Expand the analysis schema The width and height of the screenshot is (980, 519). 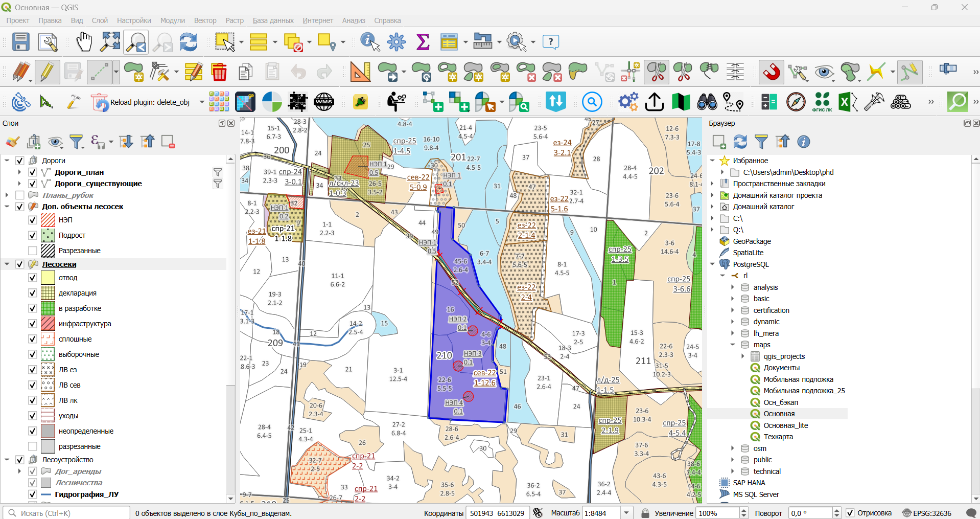coord(733,287)
